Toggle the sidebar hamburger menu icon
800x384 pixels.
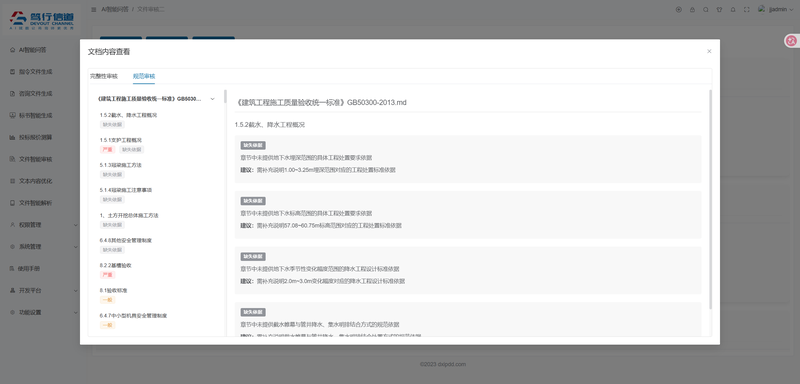click(x=93, y=10)
